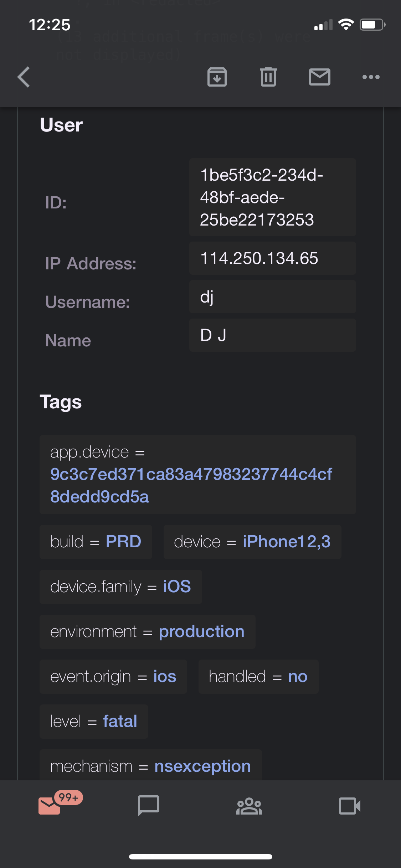Open the Spaces group icon
The height and width of the screenshot is (868, 401).
tap(249, 806)
